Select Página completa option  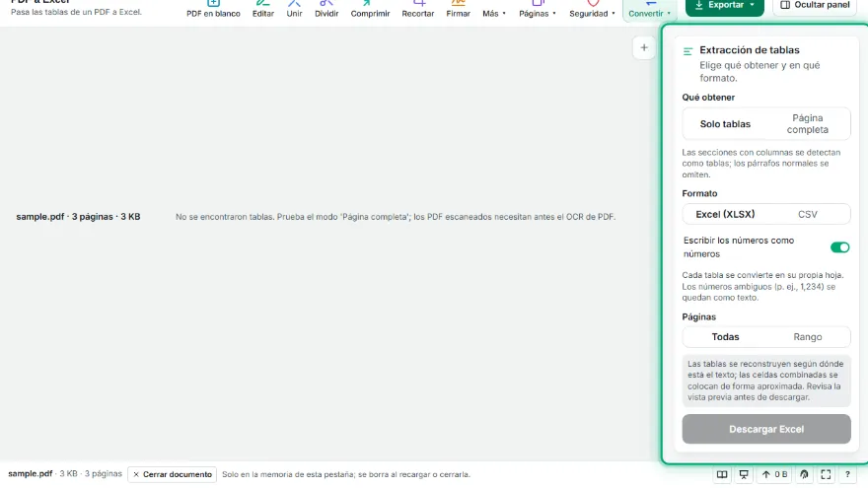(x=808, y=124)
